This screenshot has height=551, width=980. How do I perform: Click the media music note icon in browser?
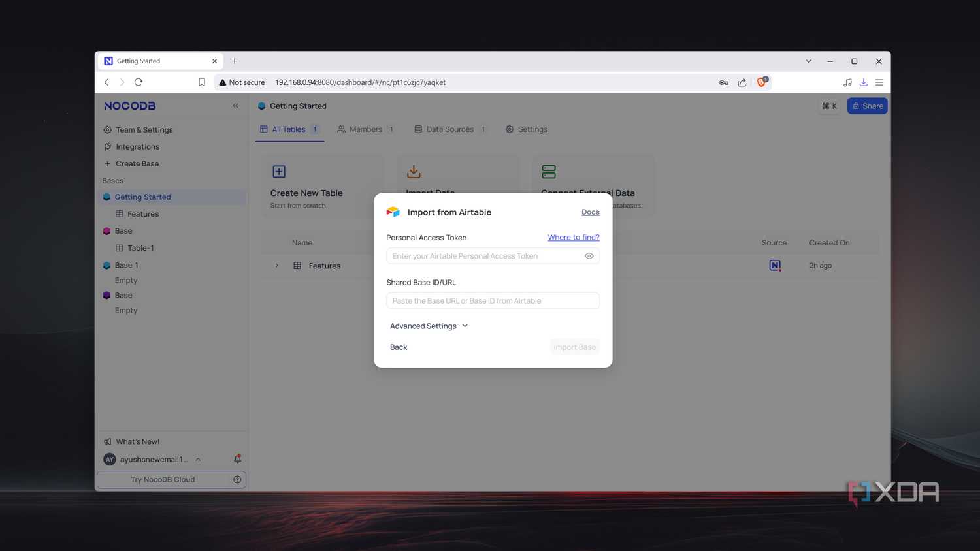click(x=847, y=82)
